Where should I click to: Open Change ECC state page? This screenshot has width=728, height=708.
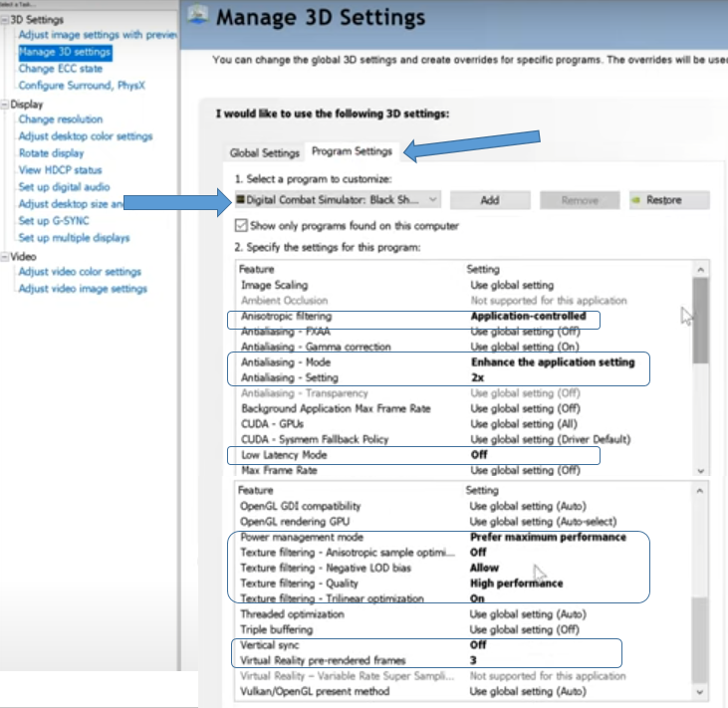61,69
